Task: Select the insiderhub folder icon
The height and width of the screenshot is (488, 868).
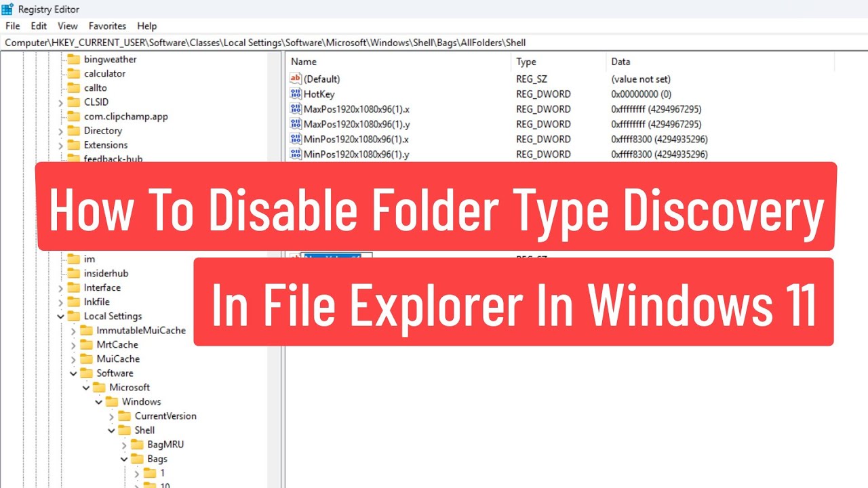Action: [73, 273]
